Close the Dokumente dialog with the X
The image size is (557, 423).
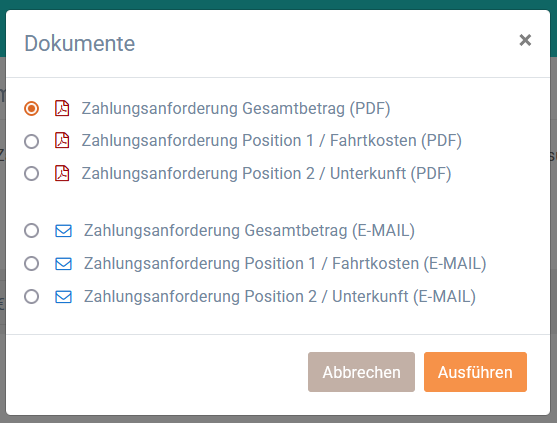(x=525, y=40)
